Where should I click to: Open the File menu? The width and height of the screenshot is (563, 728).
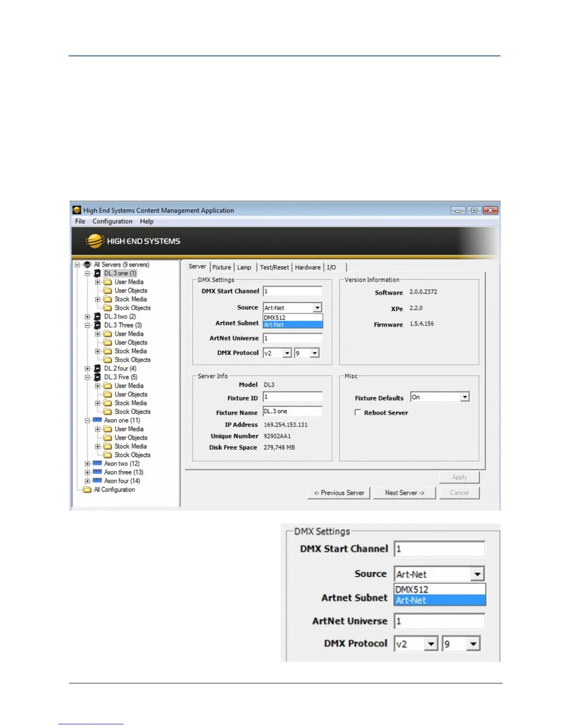(x=80, y=222)
